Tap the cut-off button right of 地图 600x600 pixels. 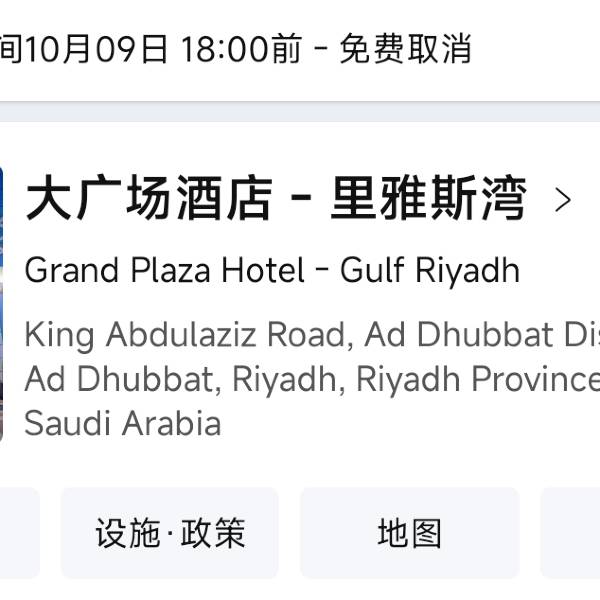point(572,533)
